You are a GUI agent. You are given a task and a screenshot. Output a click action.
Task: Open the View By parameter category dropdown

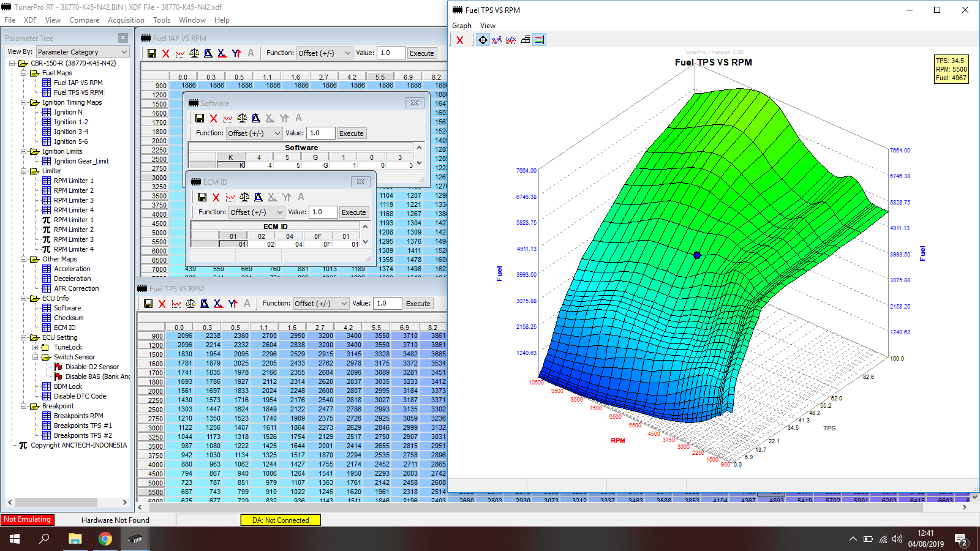pos(83,52)
